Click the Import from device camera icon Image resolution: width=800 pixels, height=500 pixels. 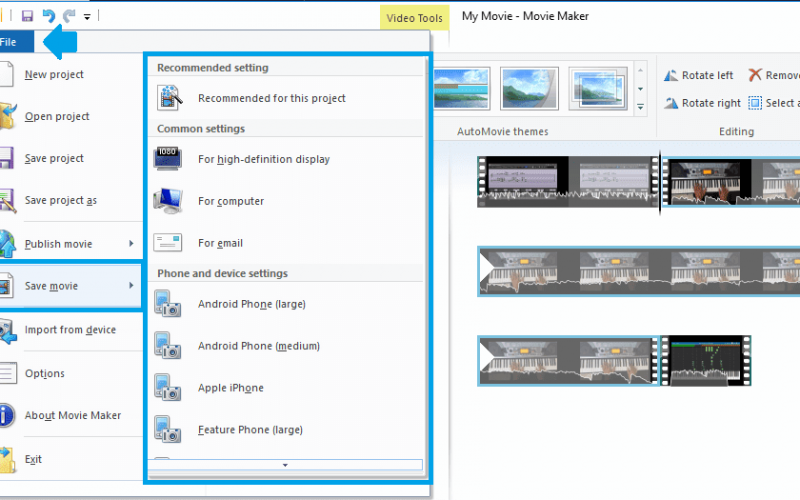tap(8, 331)
